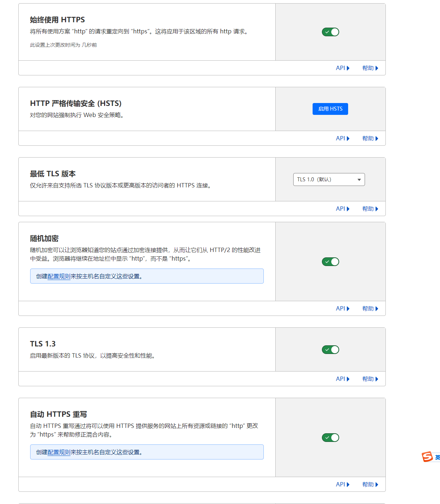
Task: Open API link under 随机加密
Action: [342, 309]
